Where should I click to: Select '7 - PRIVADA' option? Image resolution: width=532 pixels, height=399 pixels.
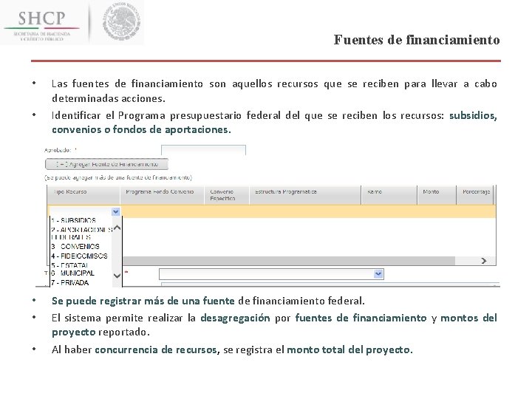[70, 282]
